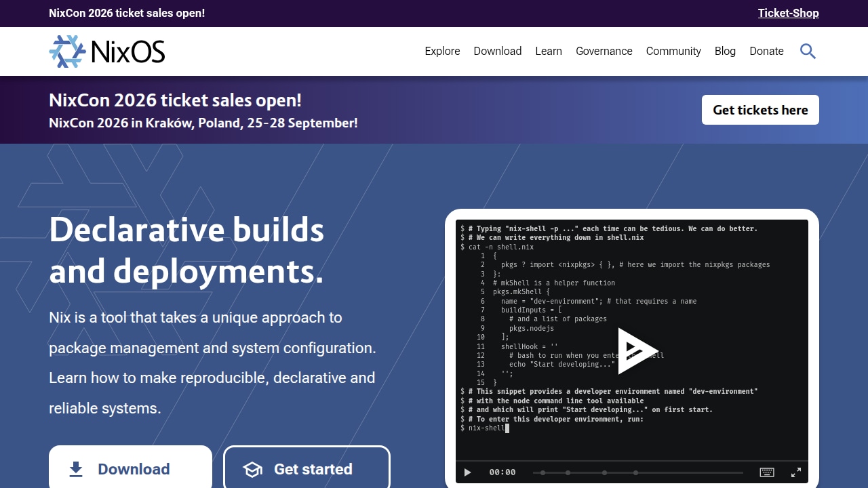Click the Get tickets here button
The image size is (868, 488).
(x=760, y=110)
